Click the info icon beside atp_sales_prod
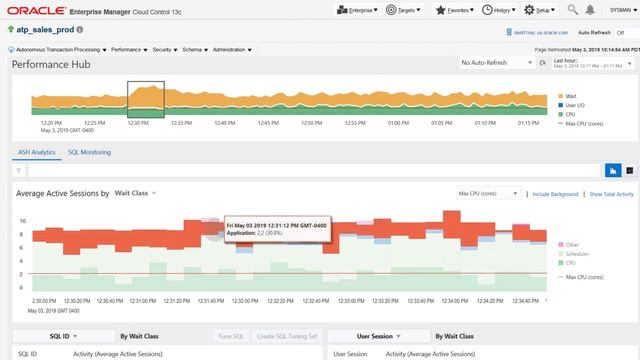The height and width of the screenshot is (360, 640). [80, 30]
